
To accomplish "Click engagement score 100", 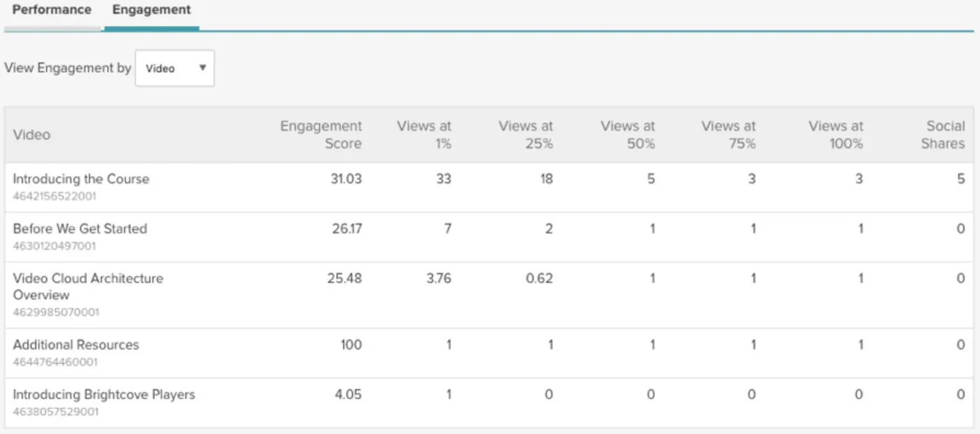I will [x=351, y=344].
